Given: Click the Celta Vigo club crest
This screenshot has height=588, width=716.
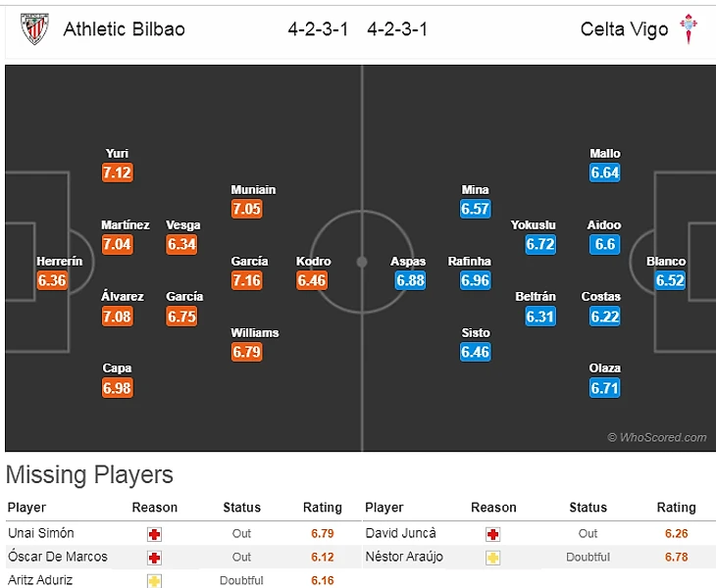Looking at the screenshot, I should point(690,29).
